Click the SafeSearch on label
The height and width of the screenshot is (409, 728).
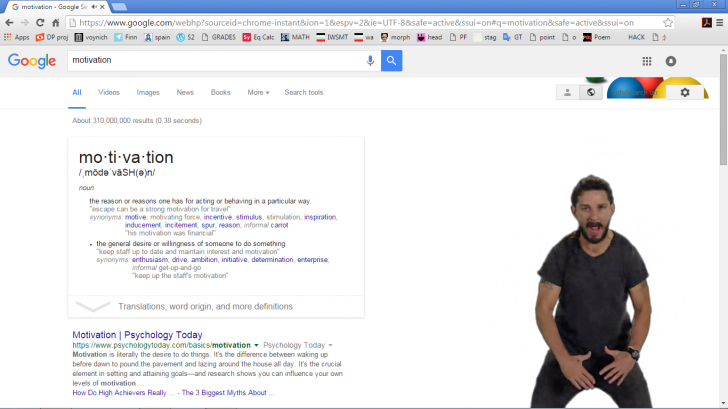coord(634,92)
